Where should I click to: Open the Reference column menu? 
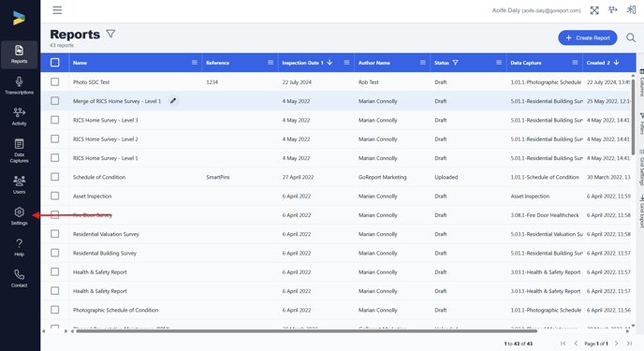coord(271,63)
